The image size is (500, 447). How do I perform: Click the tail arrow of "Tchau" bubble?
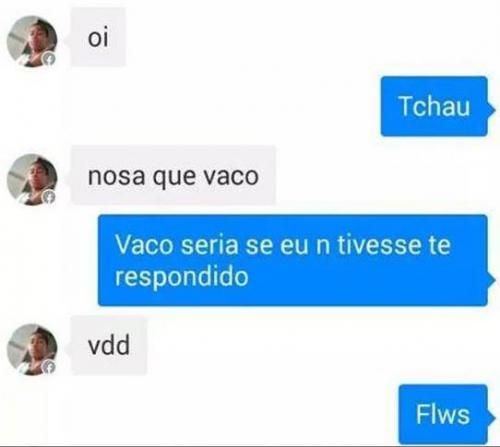492,111
